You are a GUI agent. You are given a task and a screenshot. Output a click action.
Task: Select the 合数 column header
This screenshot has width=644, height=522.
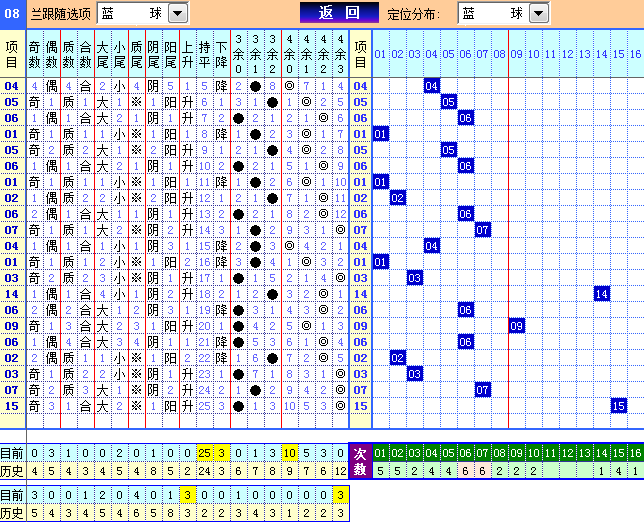[x=85, y=54]
